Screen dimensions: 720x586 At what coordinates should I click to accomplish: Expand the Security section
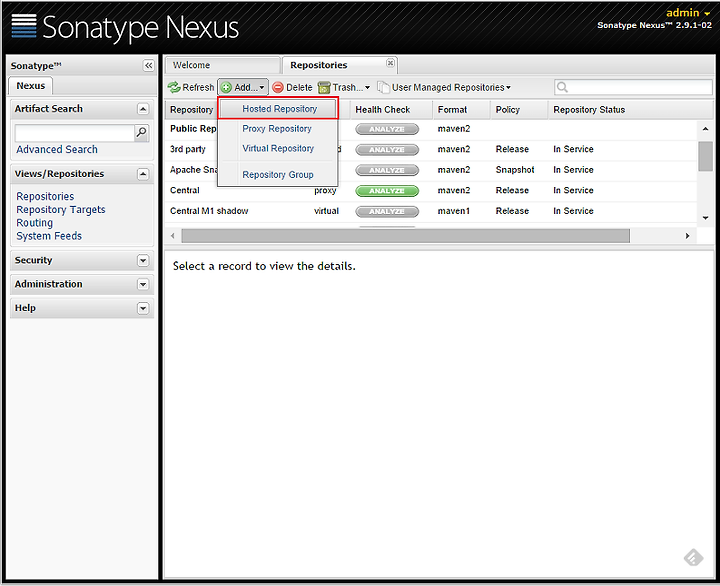143,260
